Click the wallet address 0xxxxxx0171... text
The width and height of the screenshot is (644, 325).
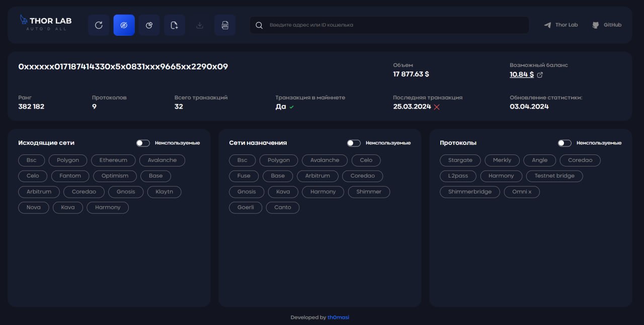(x=123, y=66)
